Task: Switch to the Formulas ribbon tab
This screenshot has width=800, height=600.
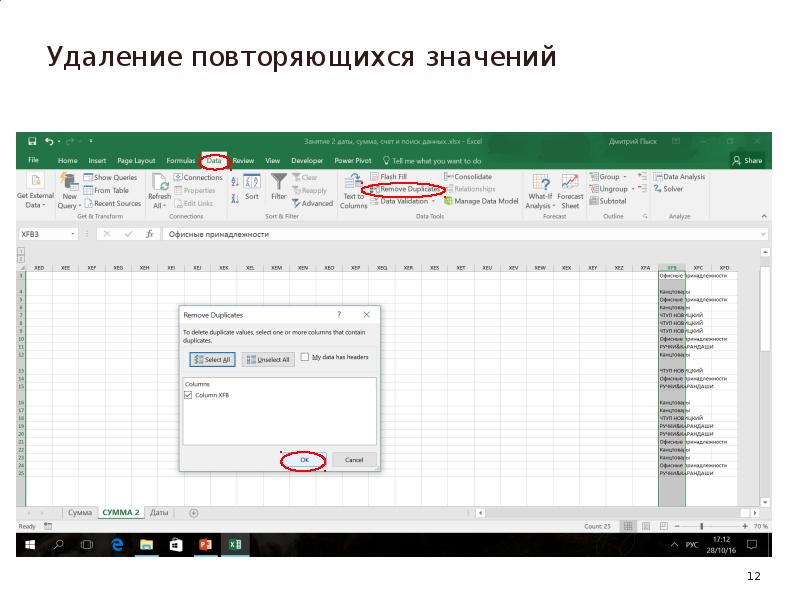Action: 181,160
